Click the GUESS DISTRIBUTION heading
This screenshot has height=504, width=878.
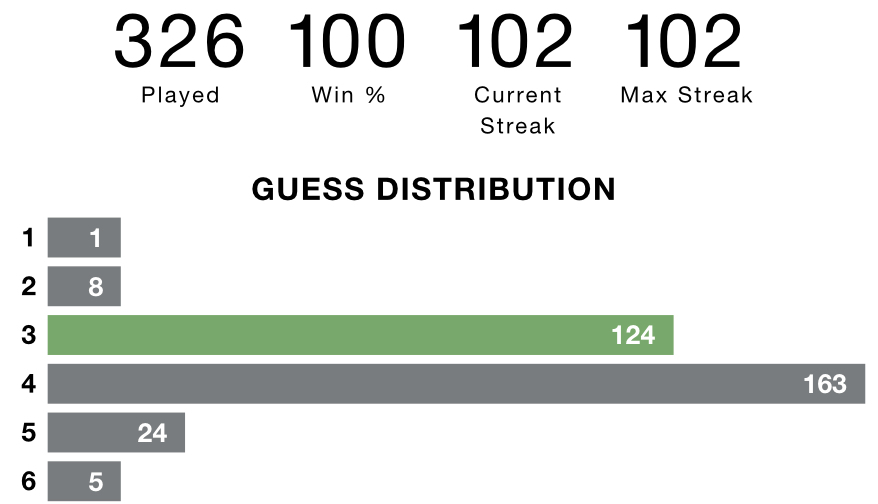click(x=433, y=189)
